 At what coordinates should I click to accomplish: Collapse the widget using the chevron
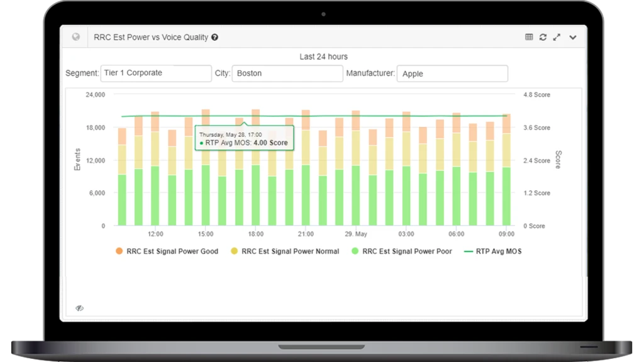573,37
